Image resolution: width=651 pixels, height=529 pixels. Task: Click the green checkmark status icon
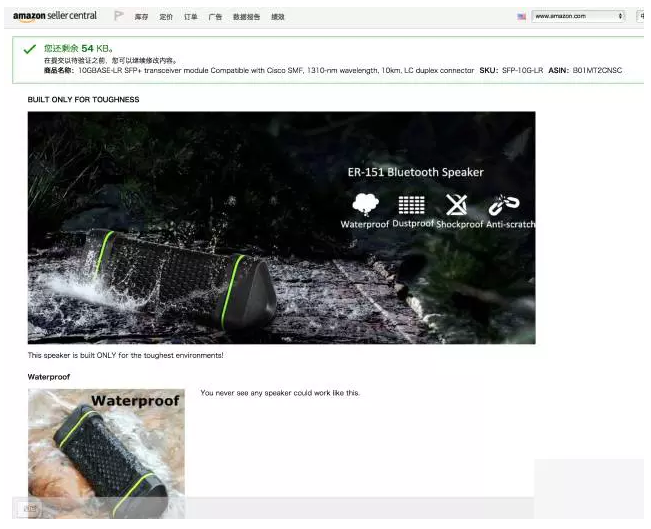[29, 49]
